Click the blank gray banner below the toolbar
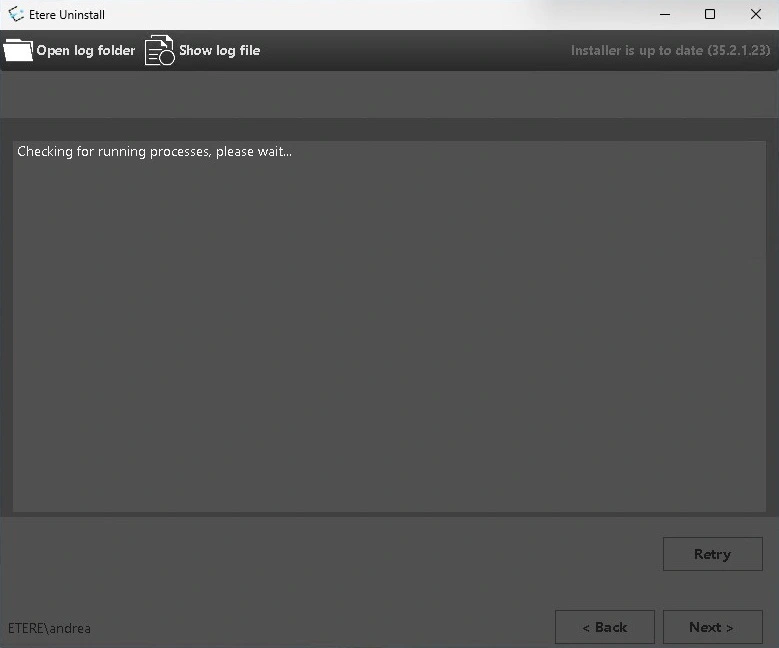This screenshot has height=648, width=779. [389, 95]
